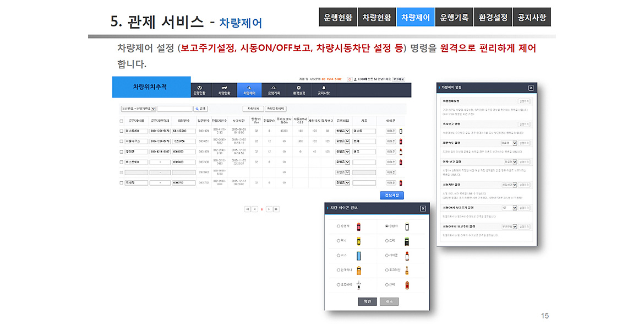The height and width of the screenshot is (324, 644).
Task: Click the 운행현황 steering wheel icon
Action: pos(199,88)
